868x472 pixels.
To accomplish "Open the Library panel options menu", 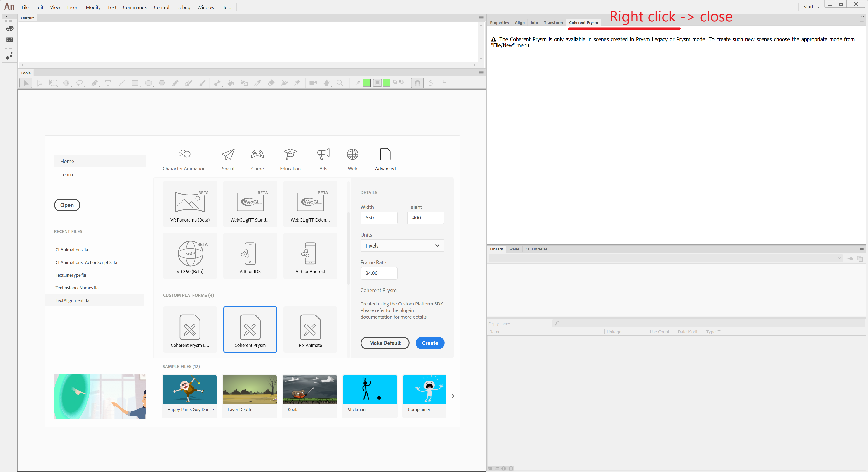I will click(x=862, y=249).
